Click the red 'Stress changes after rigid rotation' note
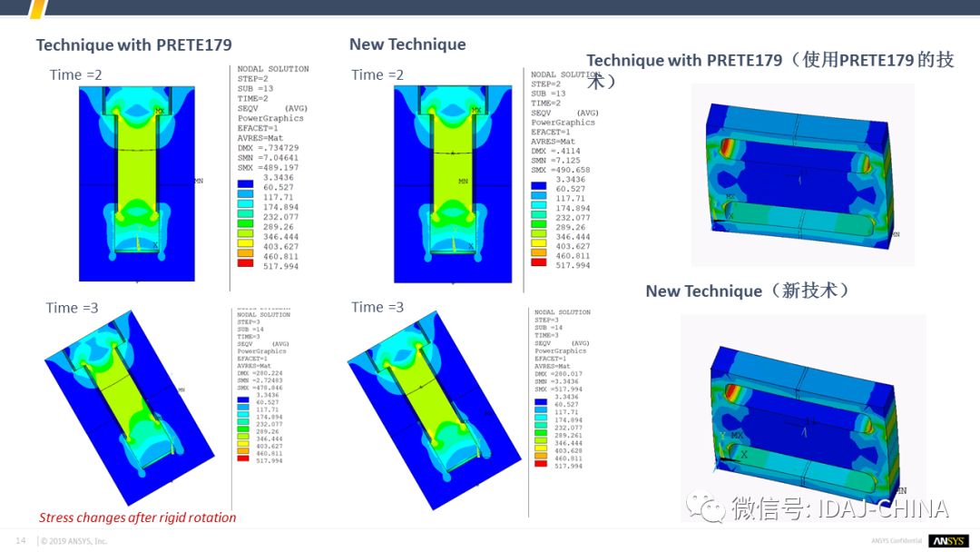This screenshot has height=552, width=980. point(138,517)
